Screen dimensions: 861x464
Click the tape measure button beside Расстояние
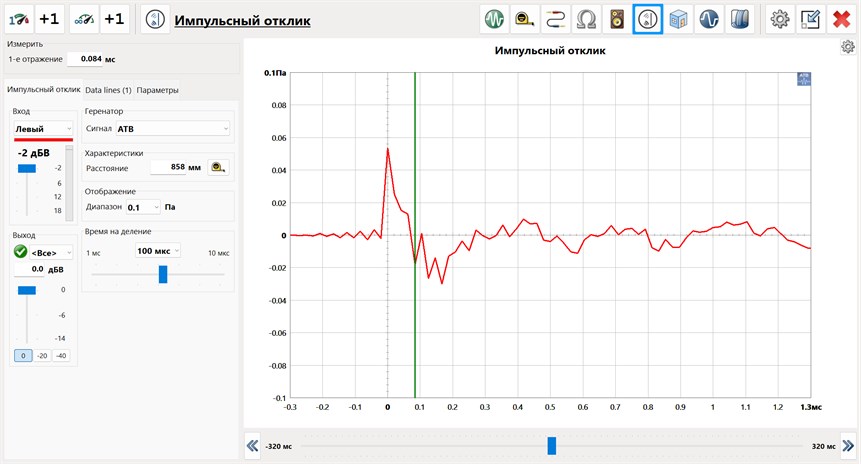(x=218, y=168)
